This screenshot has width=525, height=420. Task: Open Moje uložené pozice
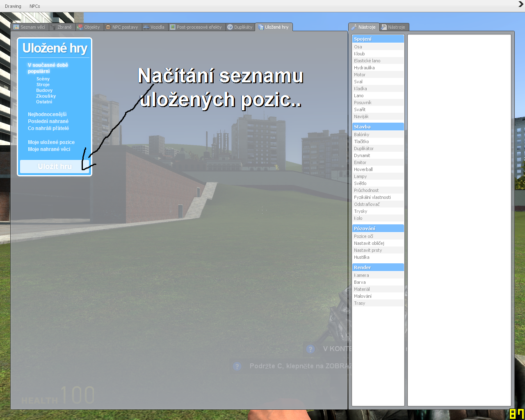pyautogui.click(x=51, y=142)
